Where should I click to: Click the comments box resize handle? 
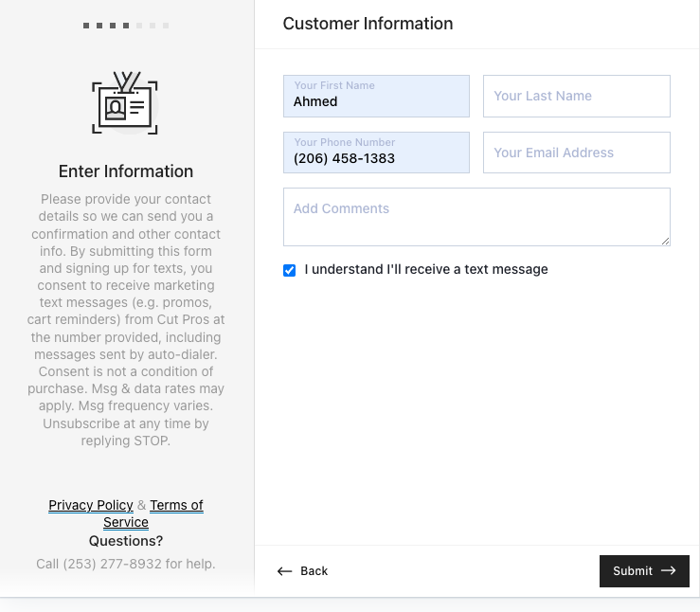665,241
